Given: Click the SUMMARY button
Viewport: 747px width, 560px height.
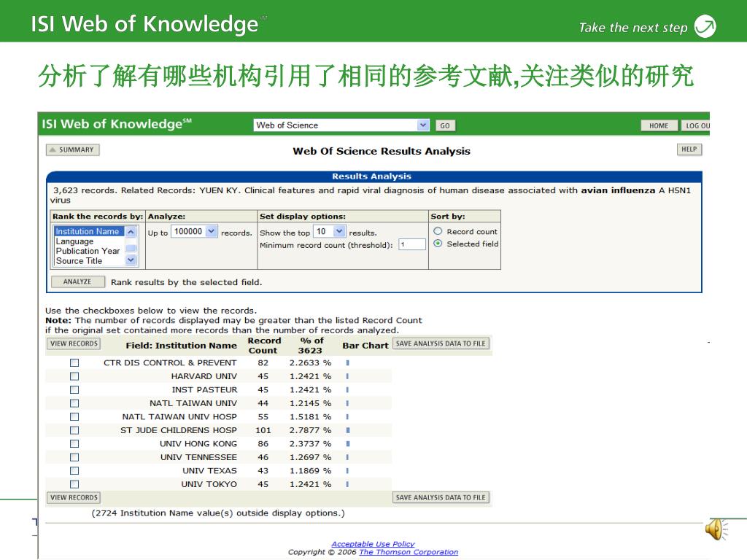Looking at the screenshot, I should 72,150.
